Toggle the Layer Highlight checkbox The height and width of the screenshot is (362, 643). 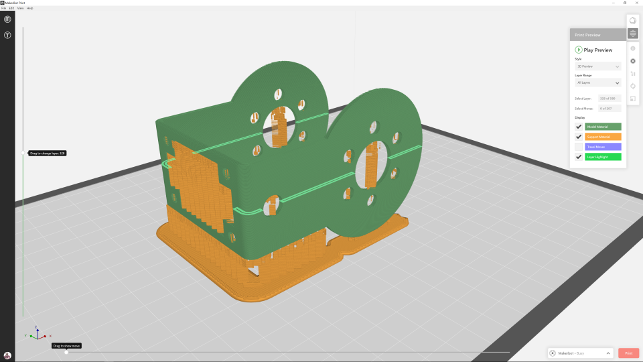579,157
